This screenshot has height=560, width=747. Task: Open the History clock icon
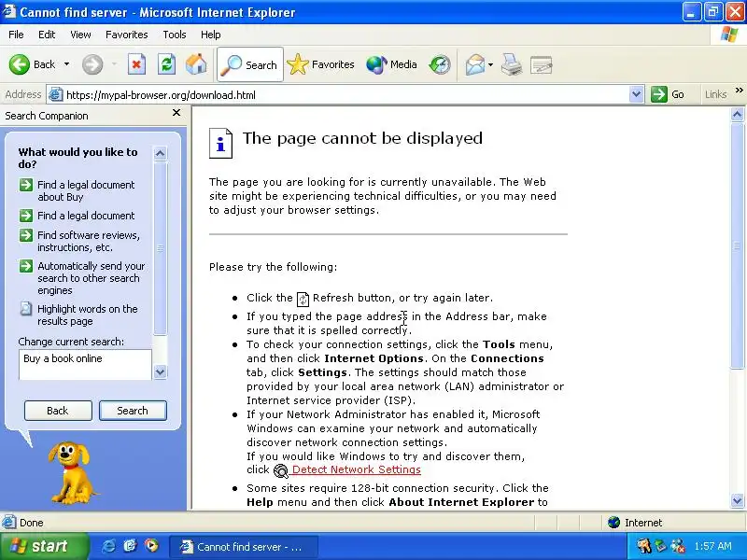pos(439,64)
